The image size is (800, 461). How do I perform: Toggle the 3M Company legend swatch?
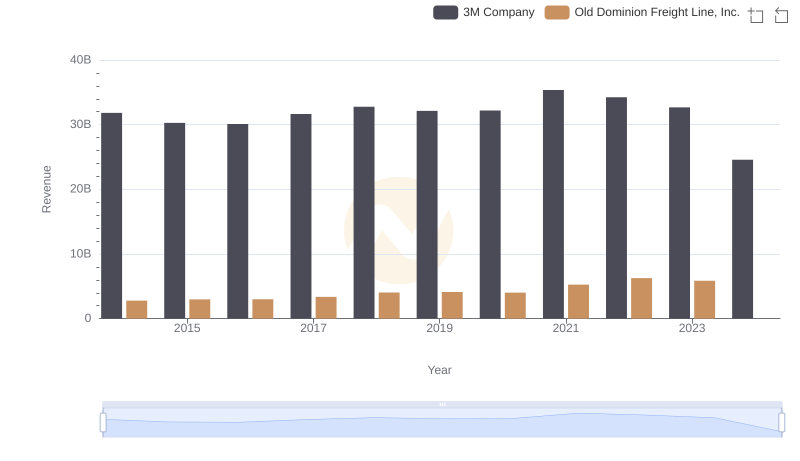[445, 12]
